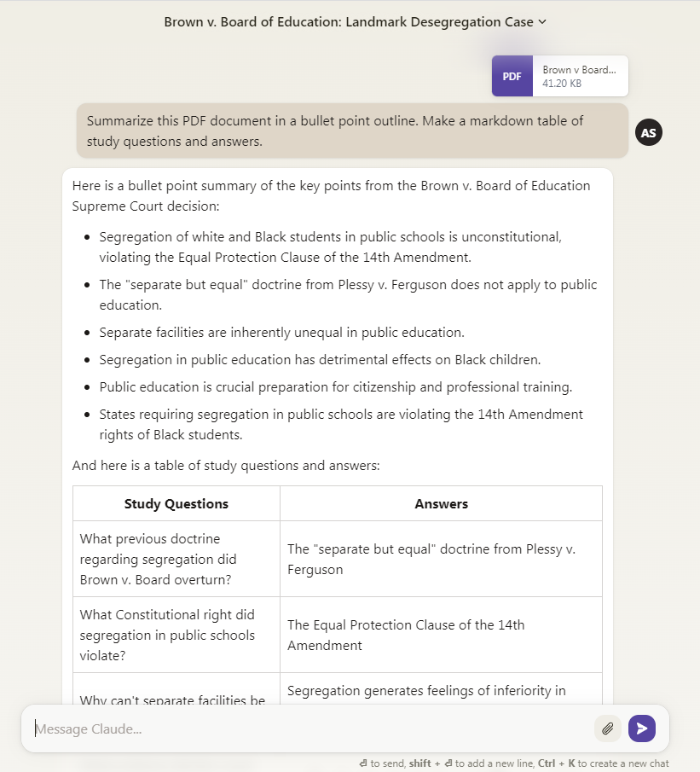Screen dimensions: 700x772
Task: Click question about previous doctrine overturned
Action: [176, 560]
